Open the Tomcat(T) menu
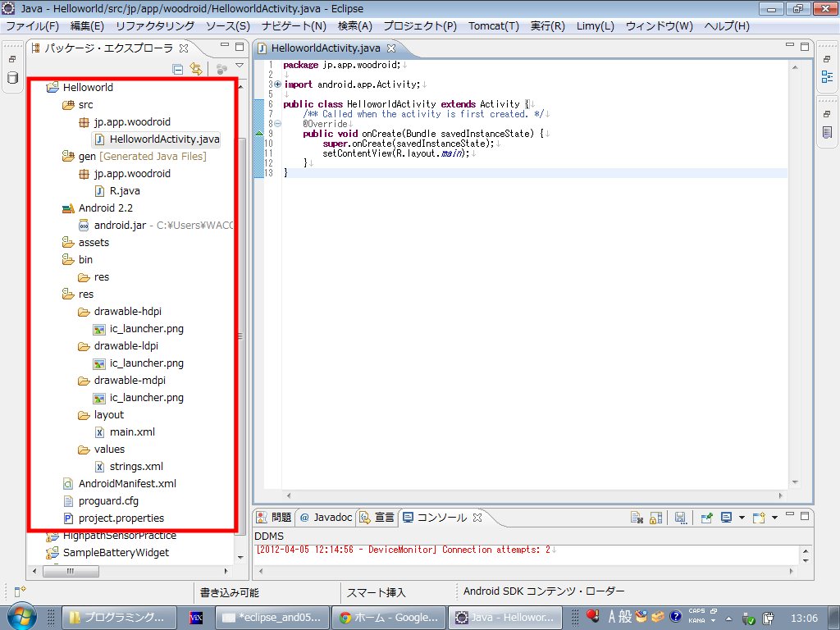 tap(493, 25)
